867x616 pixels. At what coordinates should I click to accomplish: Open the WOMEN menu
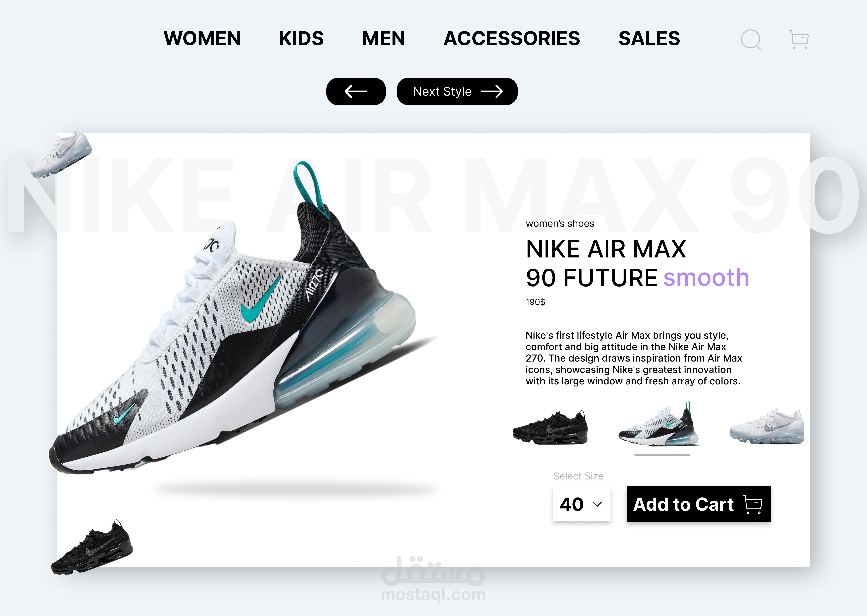click(202, 39)
